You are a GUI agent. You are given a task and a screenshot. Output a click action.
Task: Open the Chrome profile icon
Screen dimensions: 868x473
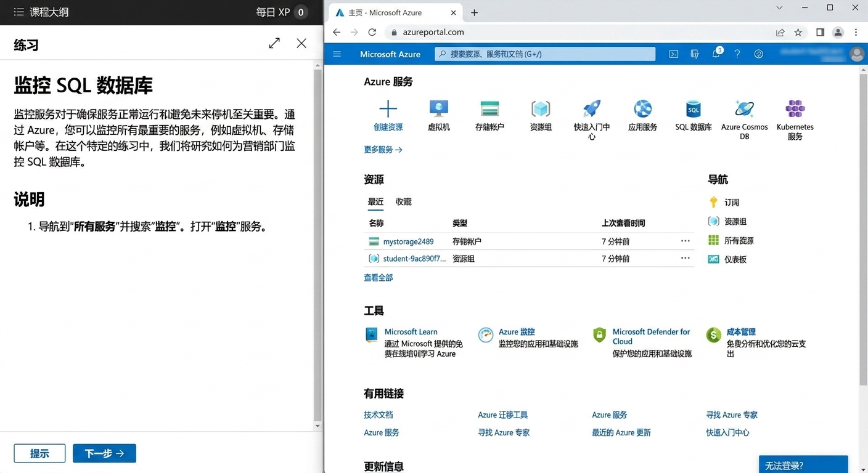click(838, 32)
